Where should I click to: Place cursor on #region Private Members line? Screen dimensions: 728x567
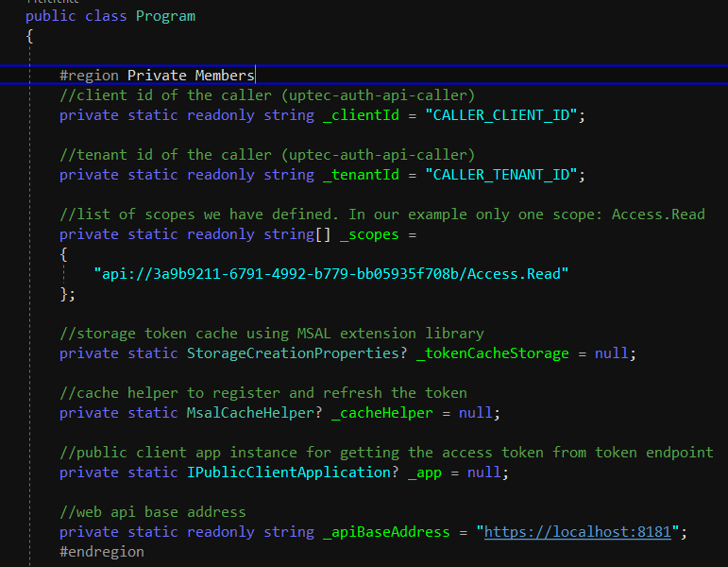click(x=157, y=76)
